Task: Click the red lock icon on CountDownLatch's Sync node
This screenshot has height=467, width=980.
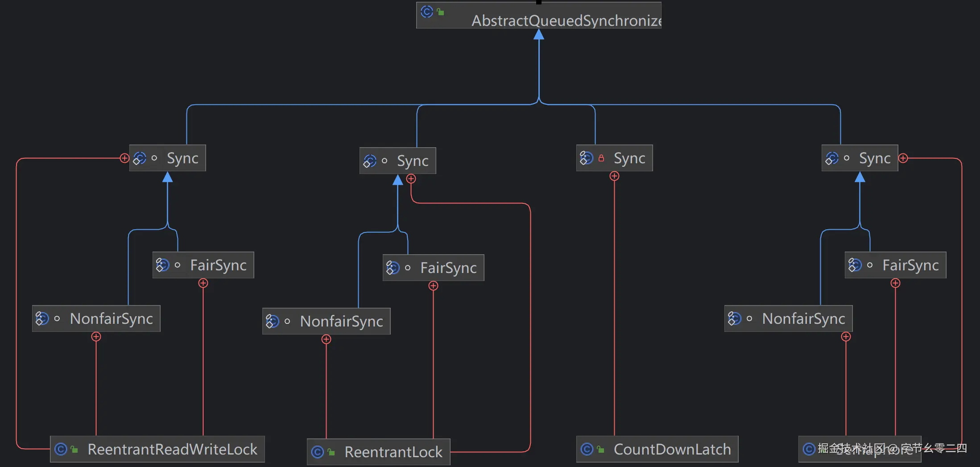Action: click(x=602, y=157)
